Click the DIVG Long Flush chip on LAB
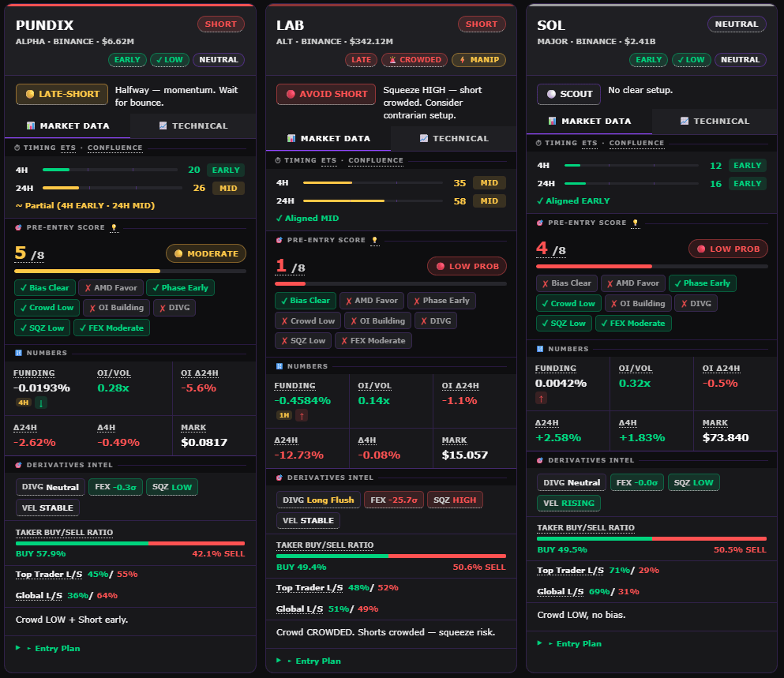The height and width of the screenshot is (678, 784). point(318,500)
